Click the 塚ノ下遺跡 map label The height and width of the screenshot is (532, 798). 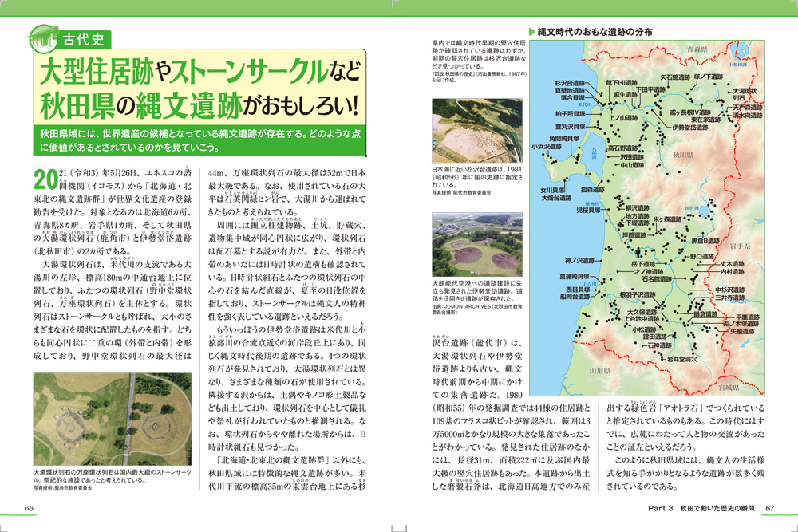click(x=708, y=77)
